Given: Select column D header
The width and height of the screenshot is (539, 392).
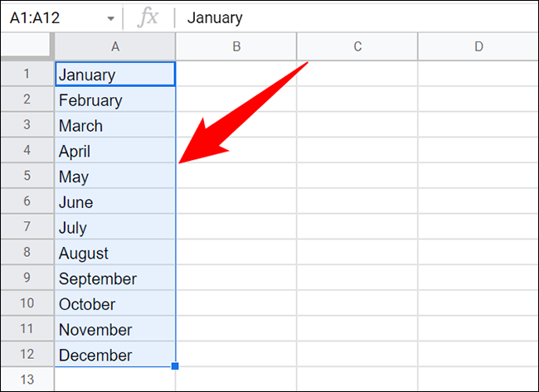Looking at the screenshot, I should pos(478,47).
